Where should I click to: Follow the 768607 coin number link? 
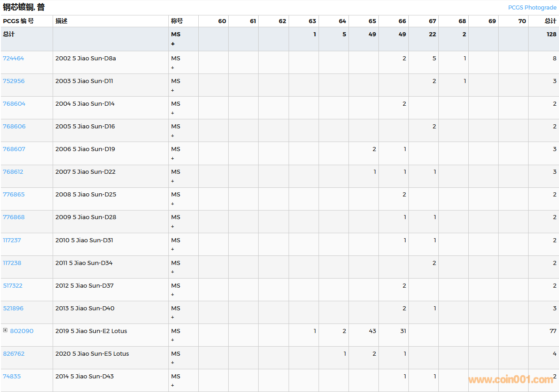[14, 149]
